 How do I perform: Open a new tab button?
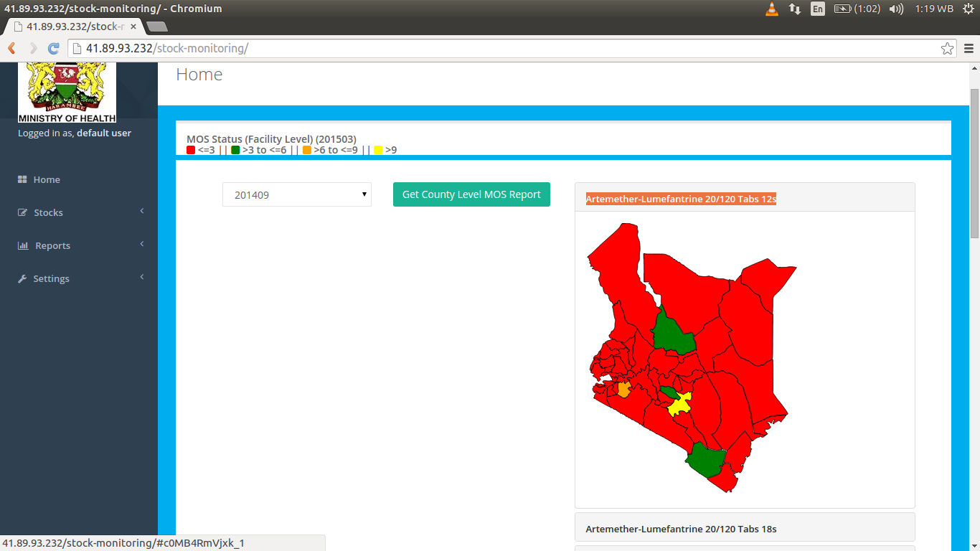click(156, 27)
